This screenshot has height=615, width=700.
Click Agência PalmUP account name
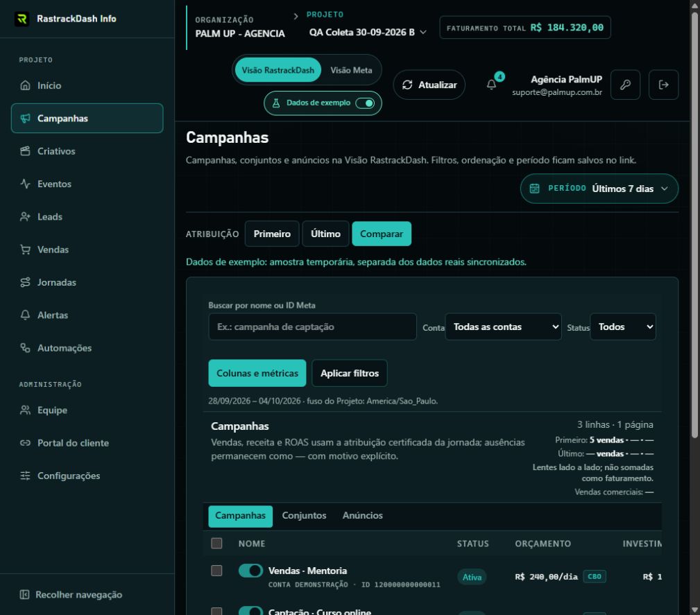(566, 80)
